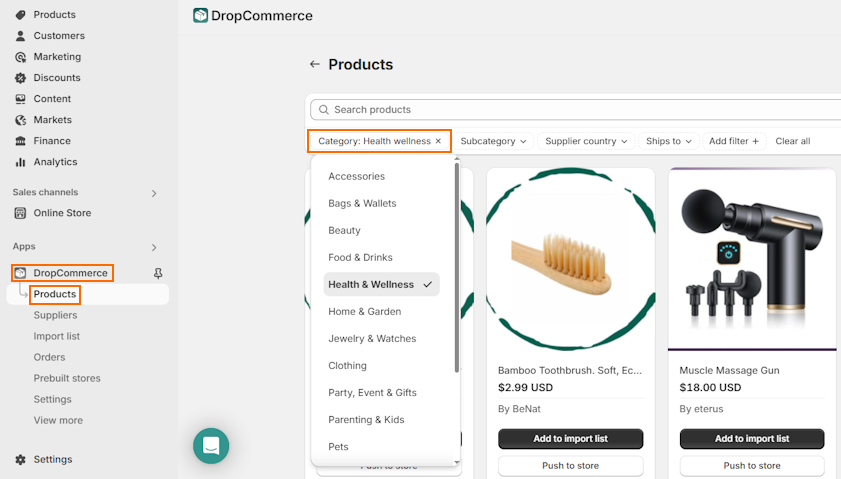This screenshot has width=841, height=479.
Task: Open the chat support bubble
Action: pyautogui.click(x=211, y=446)
